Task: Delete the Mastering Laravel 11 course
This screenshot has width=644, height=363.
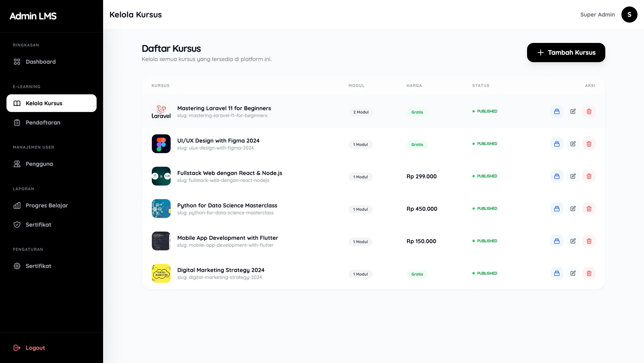Action: [x=589, y=111]
